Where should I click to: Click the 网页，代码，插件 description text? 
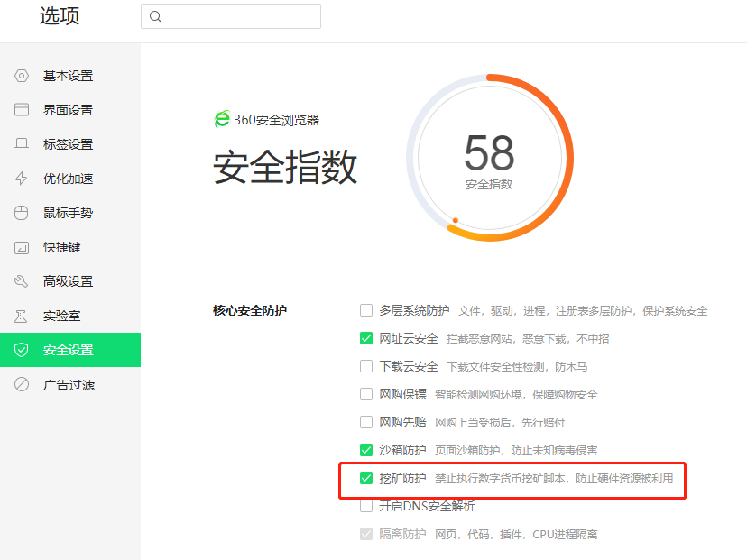516,534
